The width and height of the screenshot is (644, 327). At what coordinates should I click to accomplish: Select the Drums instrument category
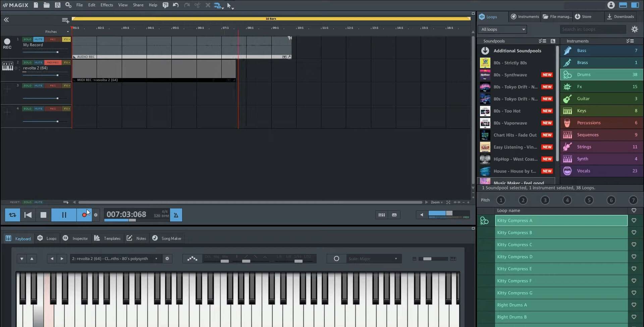point(601,74)
